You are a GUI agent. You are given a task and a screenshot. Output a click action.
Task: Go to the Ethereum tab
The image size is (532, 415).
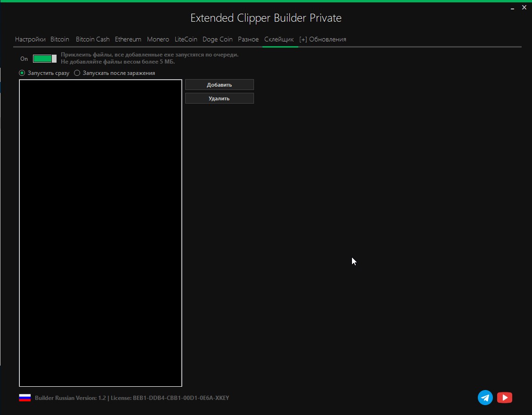(128, 39)
